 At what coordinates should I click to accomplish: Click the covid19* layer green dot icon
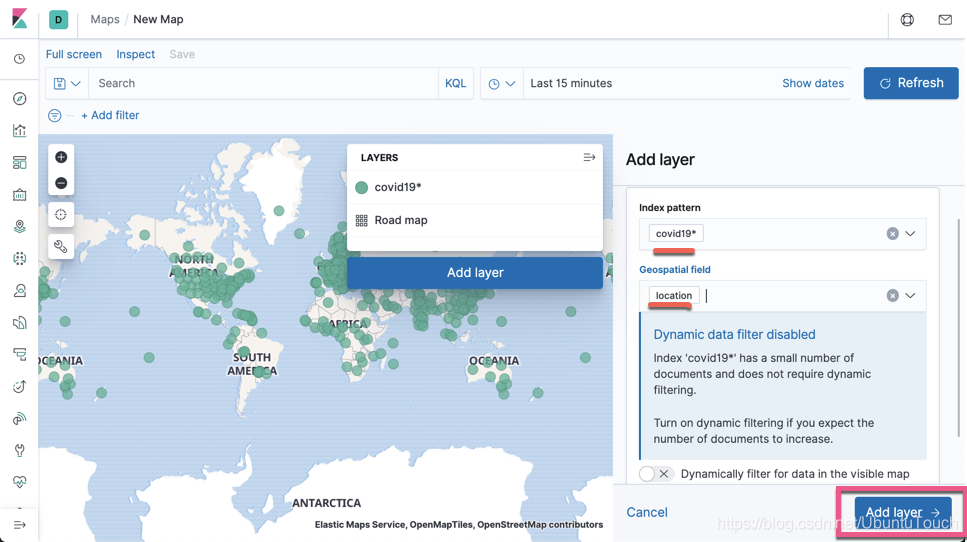coord(362,187)
